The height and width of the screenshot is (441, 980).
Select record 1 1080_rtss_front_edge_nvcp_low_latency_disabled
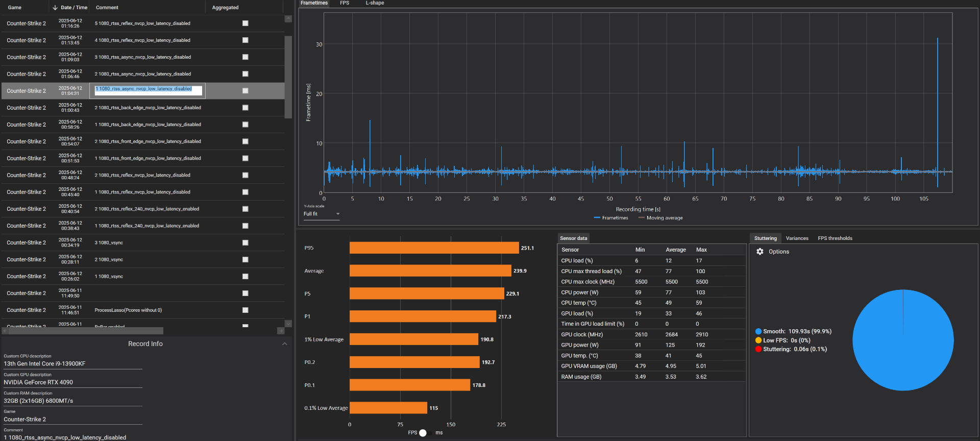pyautogui.click(x=143, y=158)
